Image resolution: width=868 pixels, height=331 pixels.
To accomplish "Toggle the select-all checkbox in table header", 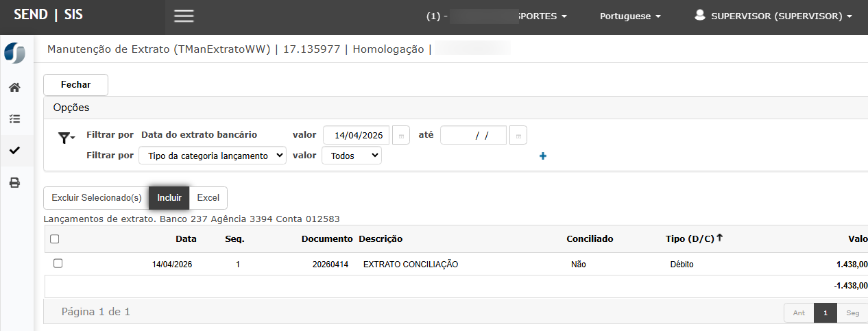I will coord(55,239).
